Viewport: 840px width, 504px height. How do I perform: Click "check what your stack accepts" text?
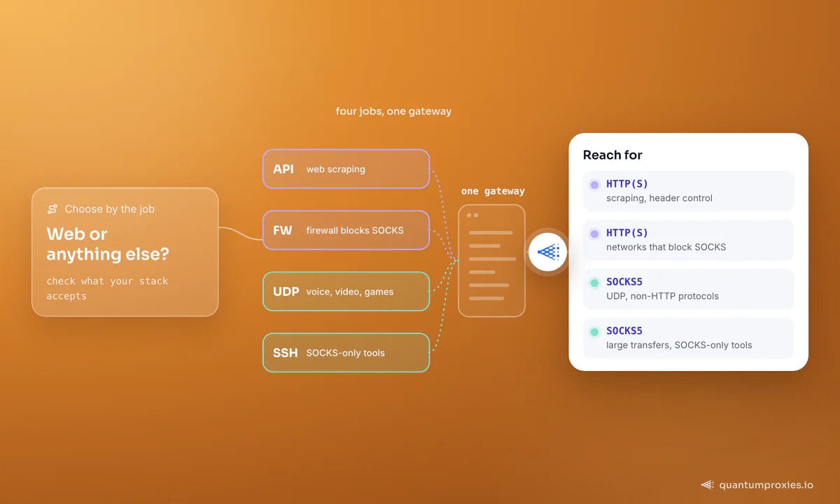(107, 288)
